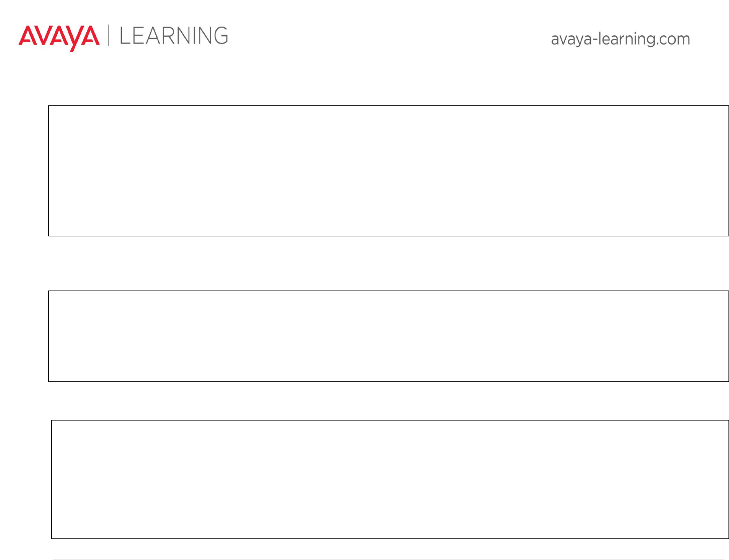Viewport: 729px width, 560px height.
Task: Click the top border of the first box
Action: pyautogui.click(x=388, y=106)
